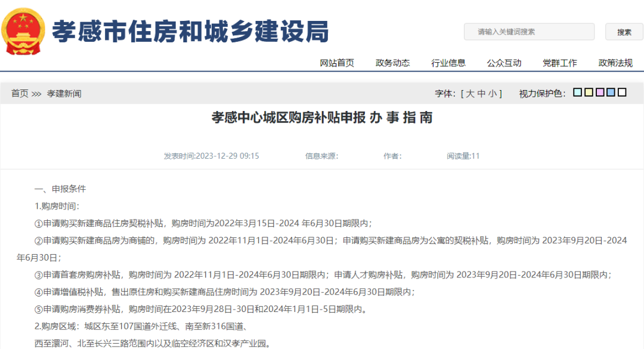Navigate to 公众互动 in the navbar
Viewport: 644px width, 349px height.
[504, 63]
